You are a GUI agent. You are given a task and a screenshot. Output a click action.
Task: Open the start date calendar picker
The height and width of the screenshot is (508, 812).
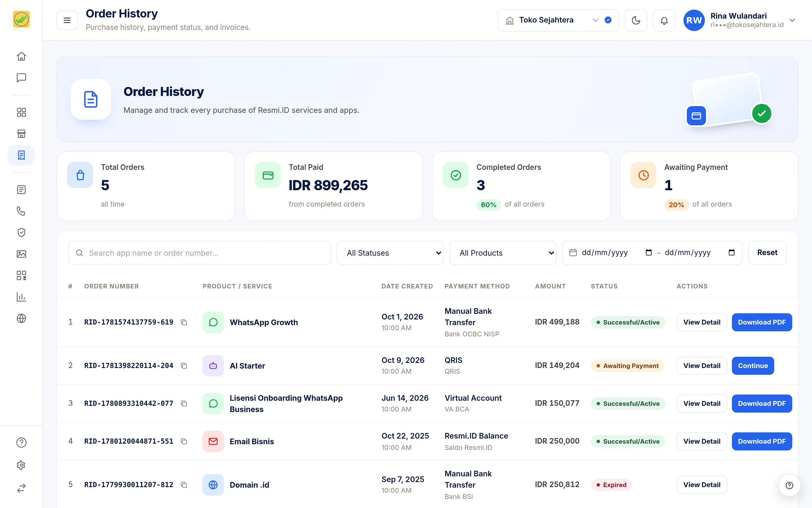click(x=648, y=252)
